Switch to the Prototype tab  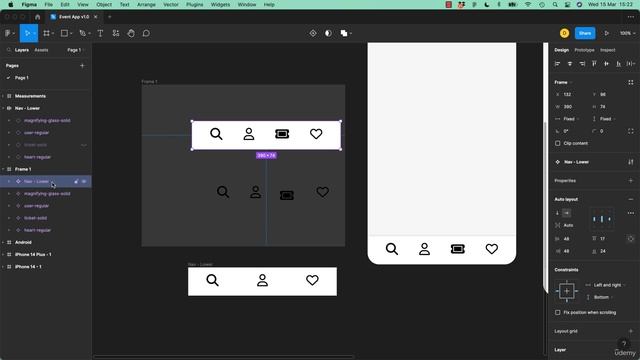tap(584, 50)
